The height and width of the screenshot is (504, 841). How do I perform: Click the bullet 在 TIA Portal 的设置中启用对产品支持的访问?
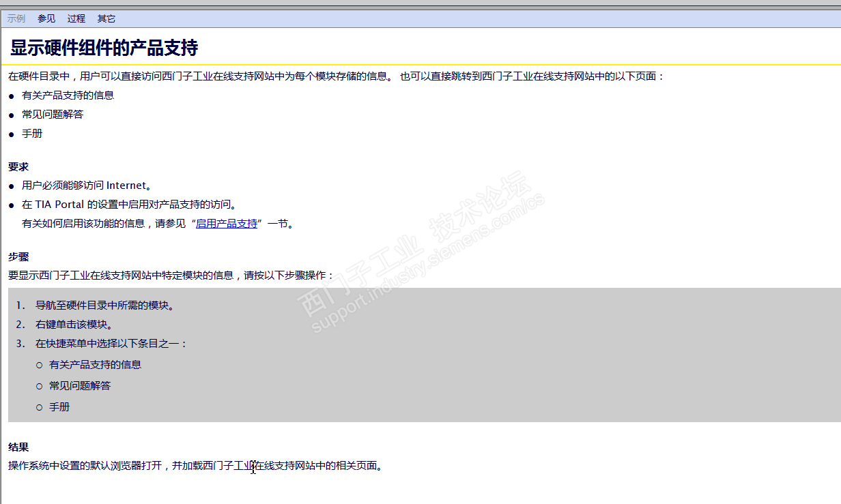point(129,205)
